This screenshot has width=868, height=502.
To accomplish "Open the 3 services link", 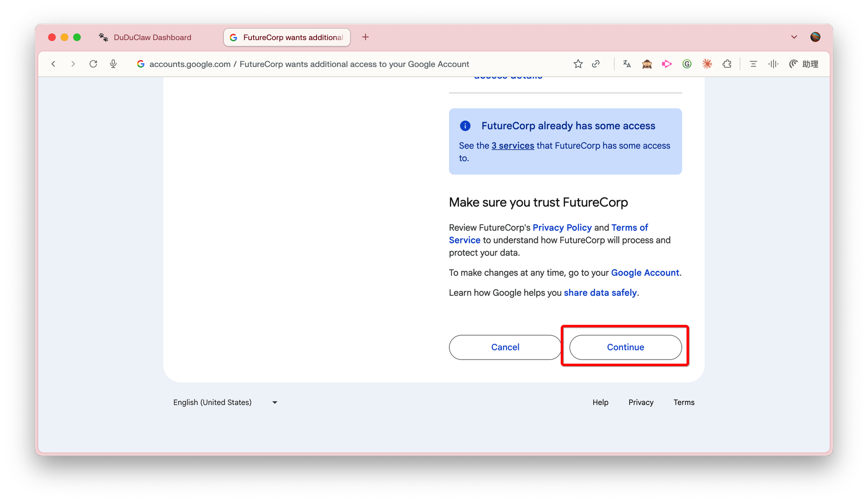I will 513,146.
